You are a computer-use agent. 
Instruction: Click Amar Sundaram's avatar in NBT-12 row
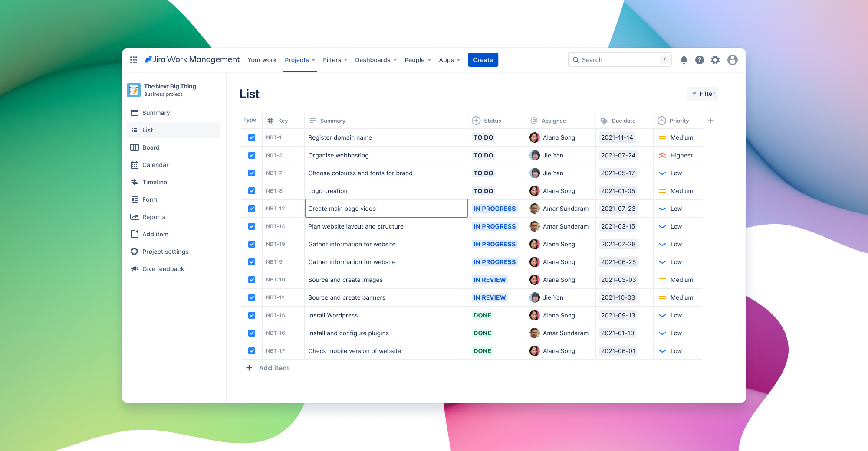535,209
